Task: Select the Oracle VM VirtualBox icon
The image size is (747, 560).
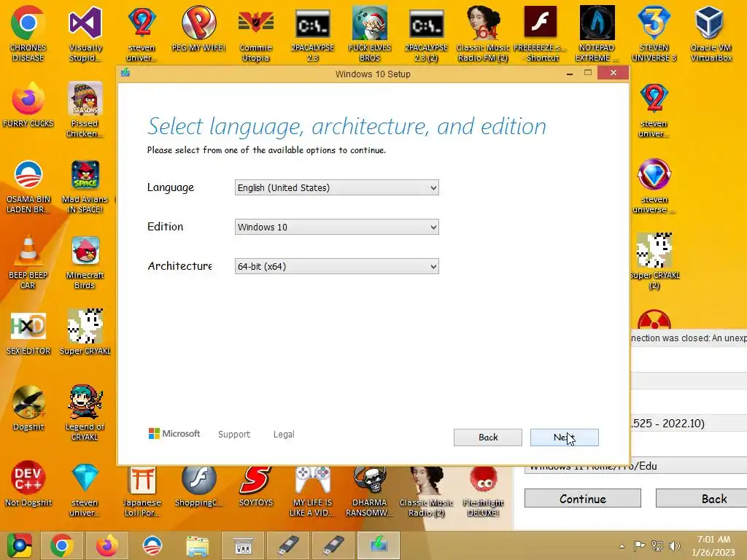Action: click(711, 34)
